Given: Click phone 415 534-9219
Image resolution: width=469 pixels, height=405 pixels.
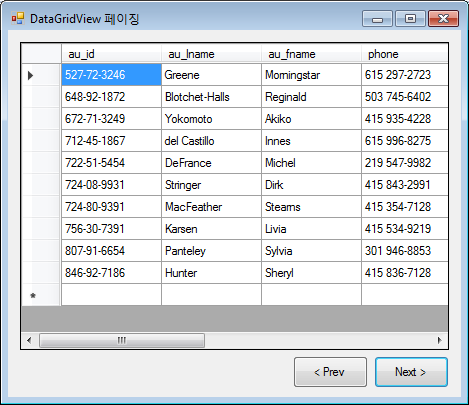Looking at the screenshot, I should click(x=405, y=229).
